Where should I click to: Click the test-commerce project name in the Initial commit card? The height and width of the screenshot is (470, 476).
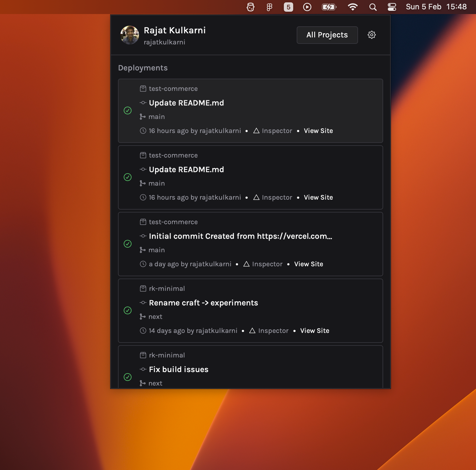pos(173,222)
